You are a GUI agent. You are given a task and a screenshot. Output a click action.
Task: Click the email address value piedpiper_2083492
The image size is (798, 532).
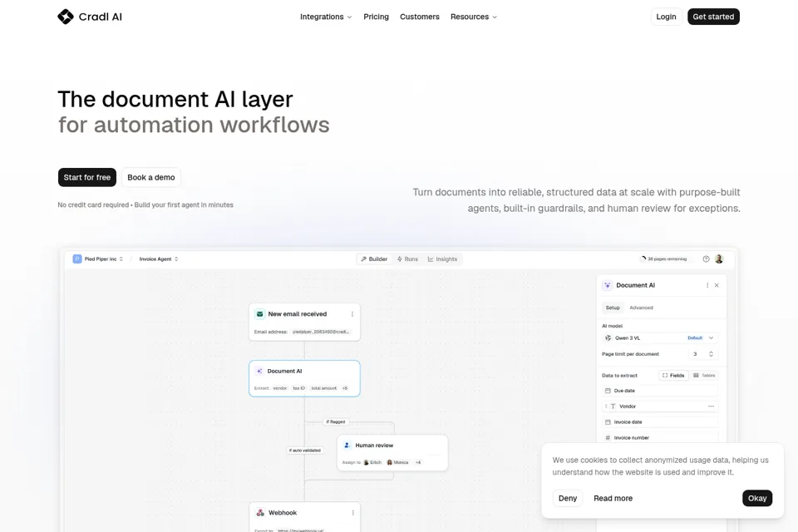click(x=321, y=332)
